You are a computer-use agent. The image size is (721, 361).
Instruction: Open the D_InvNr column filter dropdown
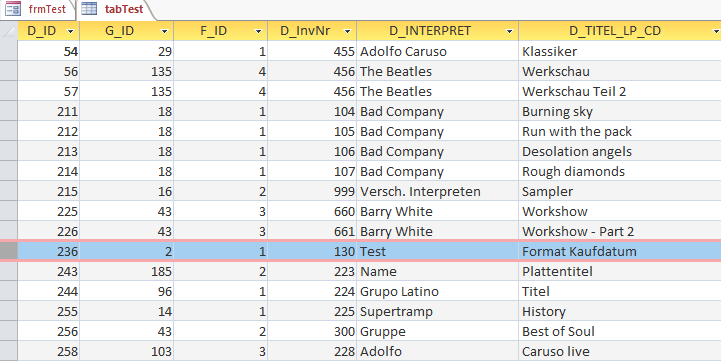click(347, 31)
